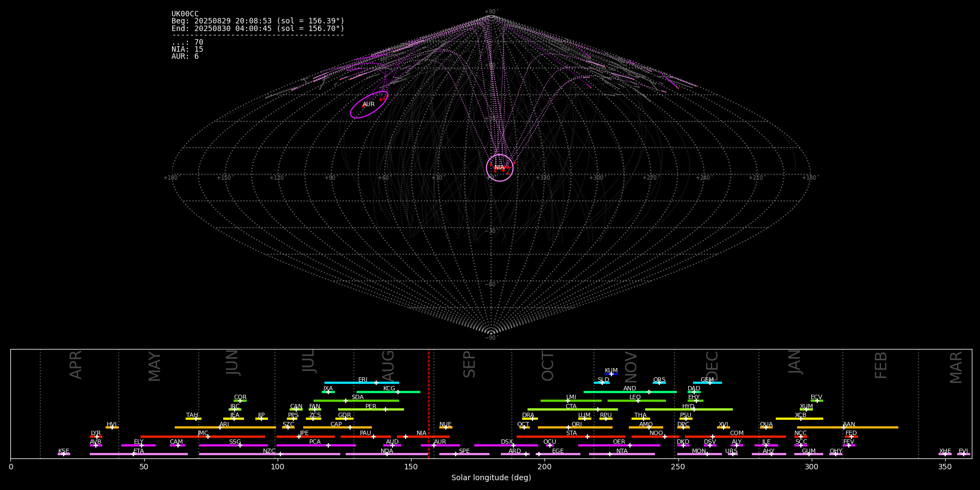The width and height of the screenshot is (980, 490).
Task: Click the KSE shower label on the timeline
Action: tap(64, 451)
